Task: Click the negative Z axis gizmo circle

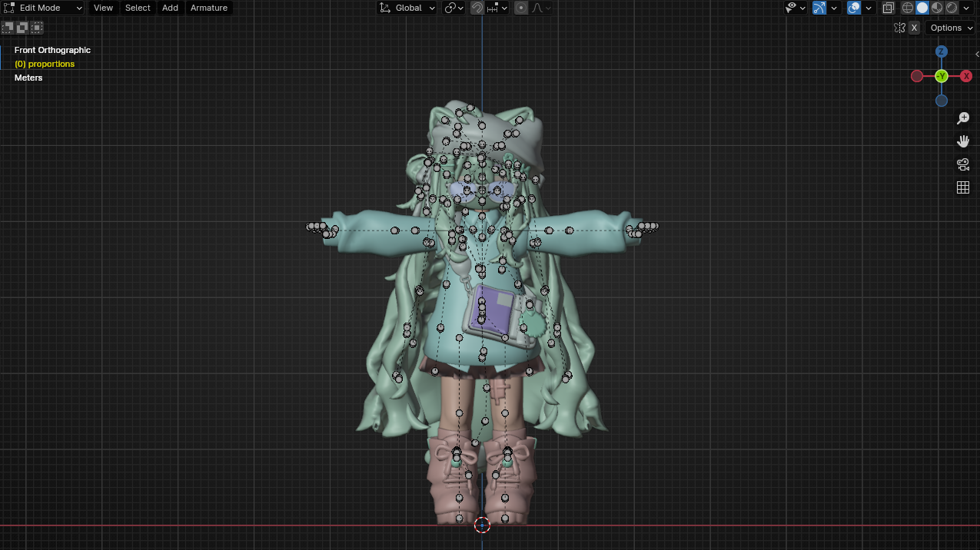Action: point(942,101)
